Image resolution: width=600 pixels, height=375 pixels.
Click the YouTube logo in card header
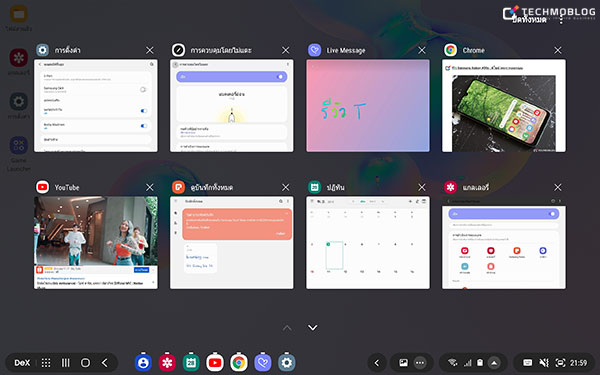pos(42,187)
